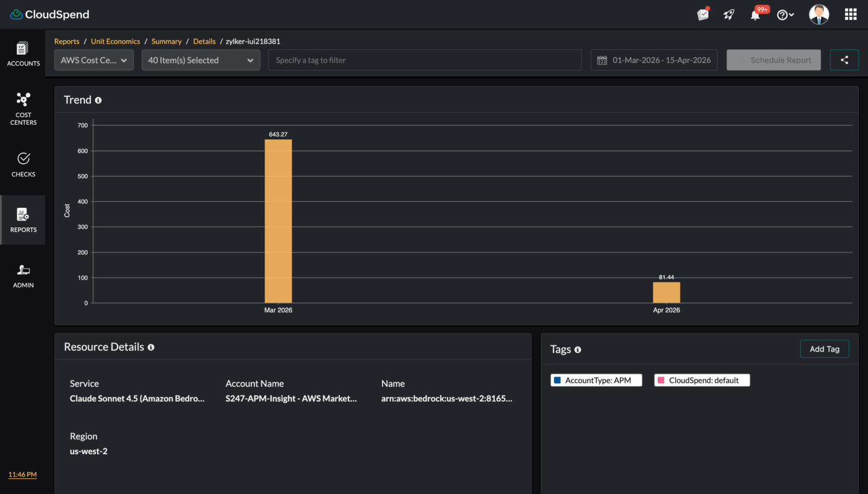The image size is (868, 494).
Task: Open the help menu dropdown
Action: pyautogui.click(x=785, y=15)
